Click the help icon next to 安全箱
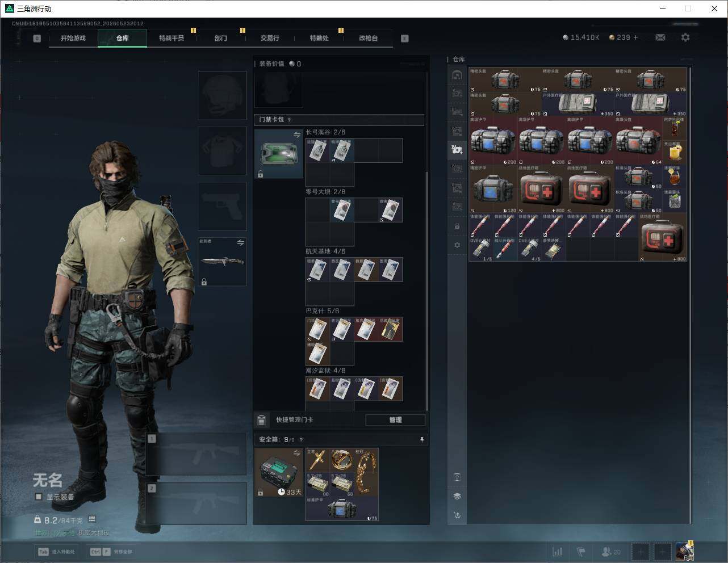This screenshot has width=728, height=563. [x=301, y=440]
